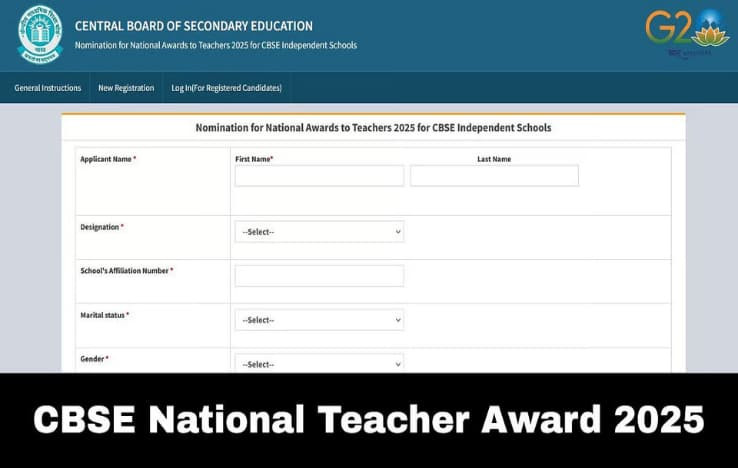The height and width of the screenshot is (468, 738).
Task: Click the 'School's Affiliation Number' label
Action: (x=127, y=271)
